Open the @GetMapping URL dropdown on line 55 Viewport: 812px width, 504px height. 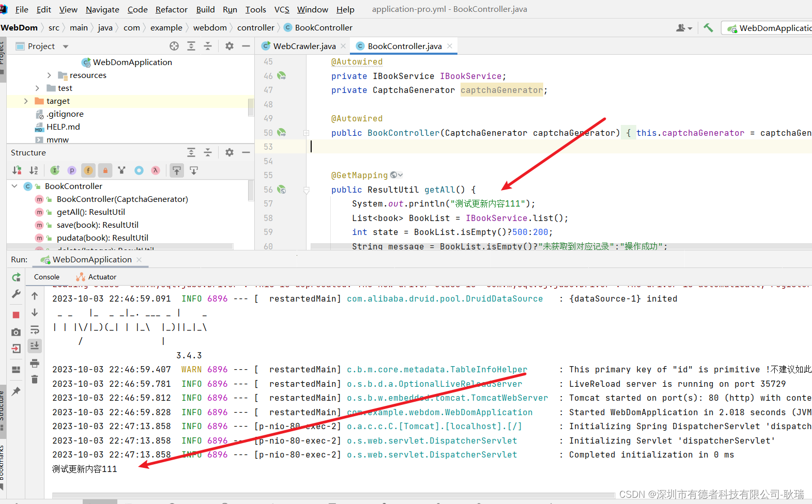point(397,175)
